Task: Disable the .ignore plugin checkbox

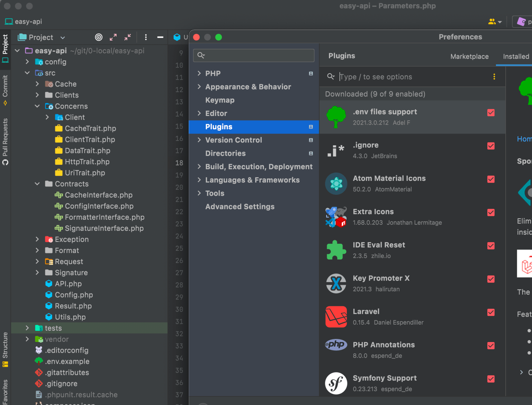Action: click(491, 146)
